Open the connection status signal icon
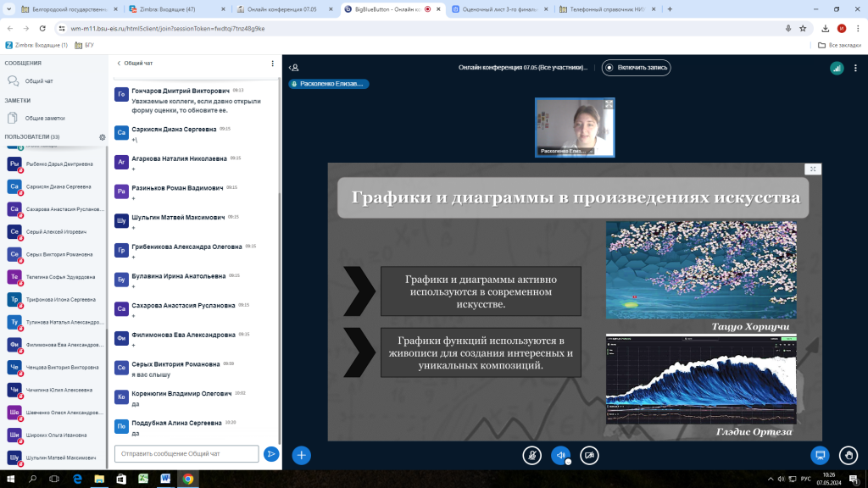This screenshot has height=488, width=868. [x=837, y=68]
